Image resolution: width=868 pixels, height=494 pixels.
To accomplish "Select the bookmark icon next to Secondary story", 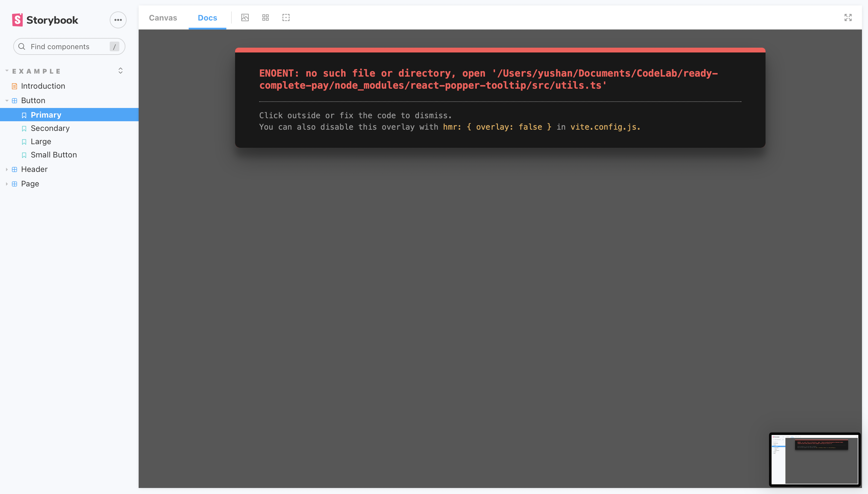I will (24, 128).
